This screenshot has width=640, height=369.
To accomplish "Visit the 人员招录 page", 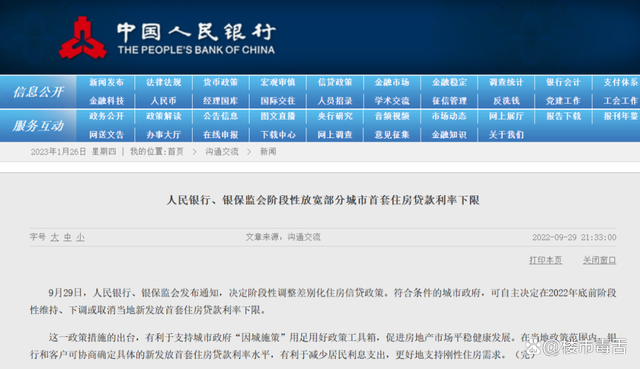I will click(x=335, y=101).
